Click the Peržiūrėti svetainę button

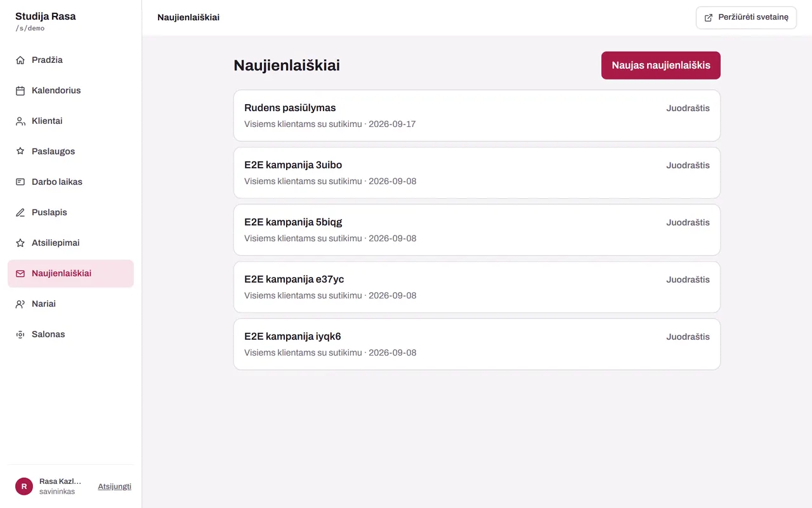coord(746,18)
